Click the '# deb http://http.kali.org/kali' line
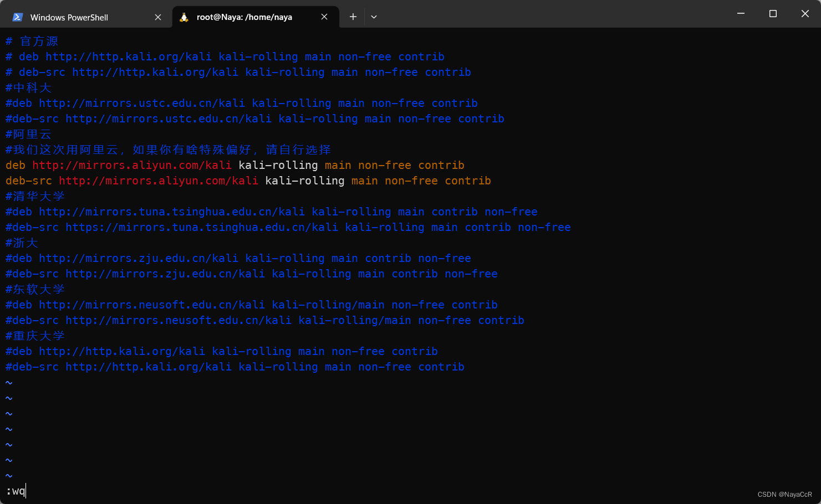 coord(225,56)
